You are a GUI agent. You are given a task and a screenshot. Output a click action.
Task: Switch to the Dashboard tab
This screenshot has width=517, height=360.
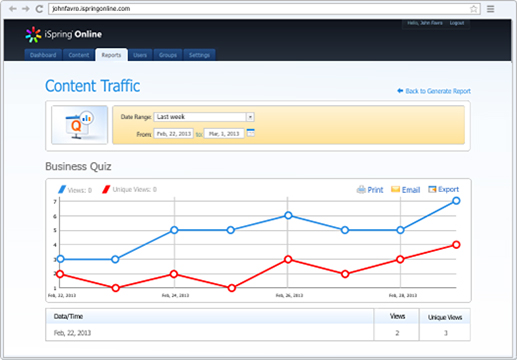[x=43, y=55]
